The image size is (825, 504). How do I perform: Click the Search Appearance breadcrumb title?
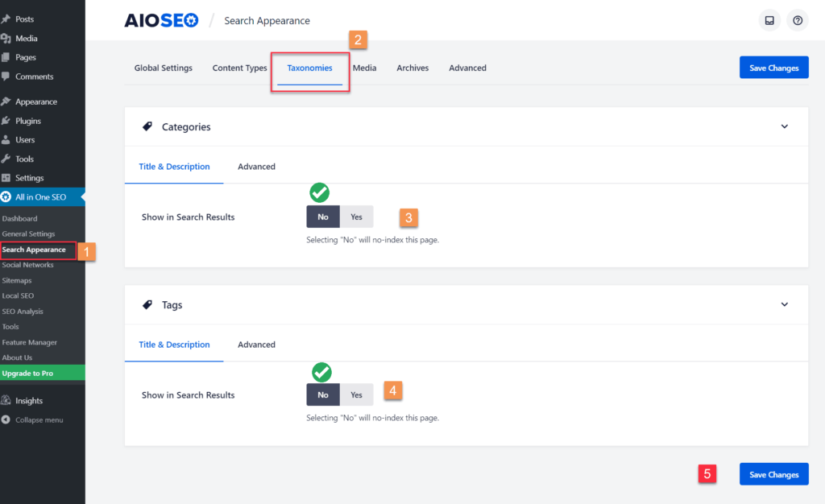click(267, 20)
